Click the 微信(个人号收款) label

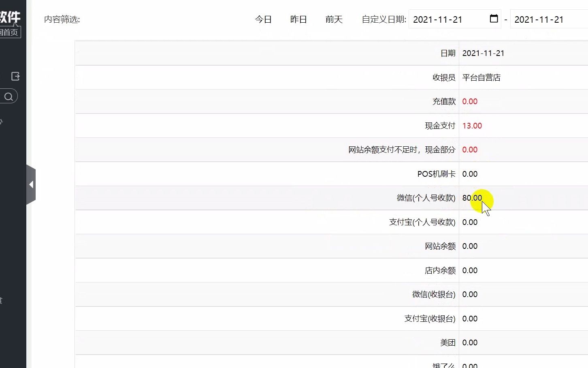[x=426, y=198]
